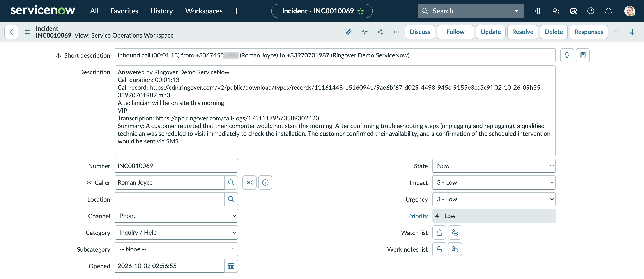Screen dimensions: 644x279
Task: Click the Caller lookup magnifier icon
Action: pyautogui.click(x=231, y=183)
